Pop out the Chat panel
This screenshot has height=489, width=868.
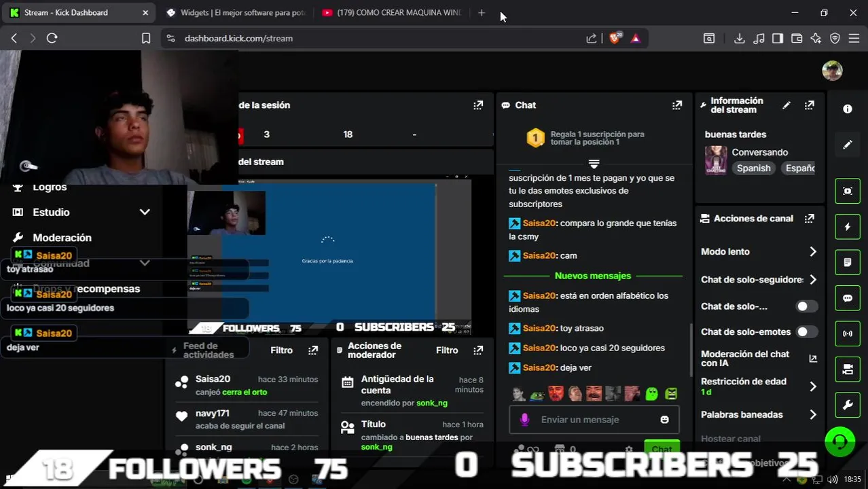[677, 105]
